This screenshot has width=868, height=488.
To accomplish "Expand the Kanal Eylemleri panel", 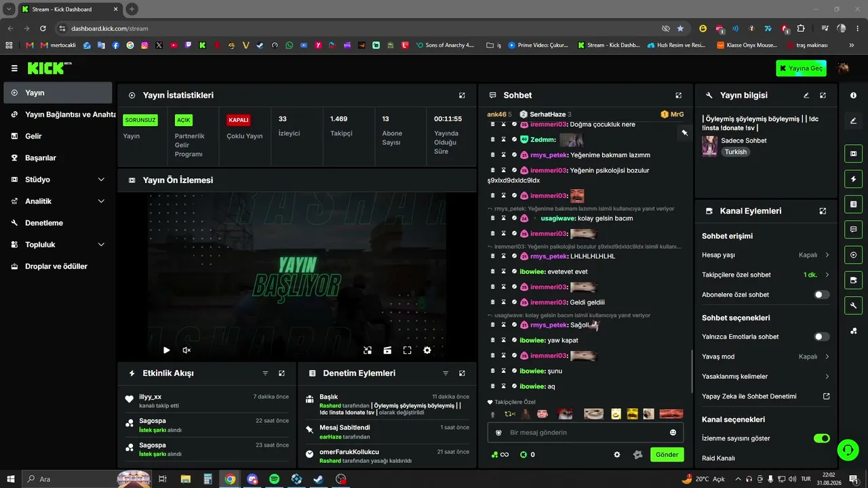I will (823, 211).
